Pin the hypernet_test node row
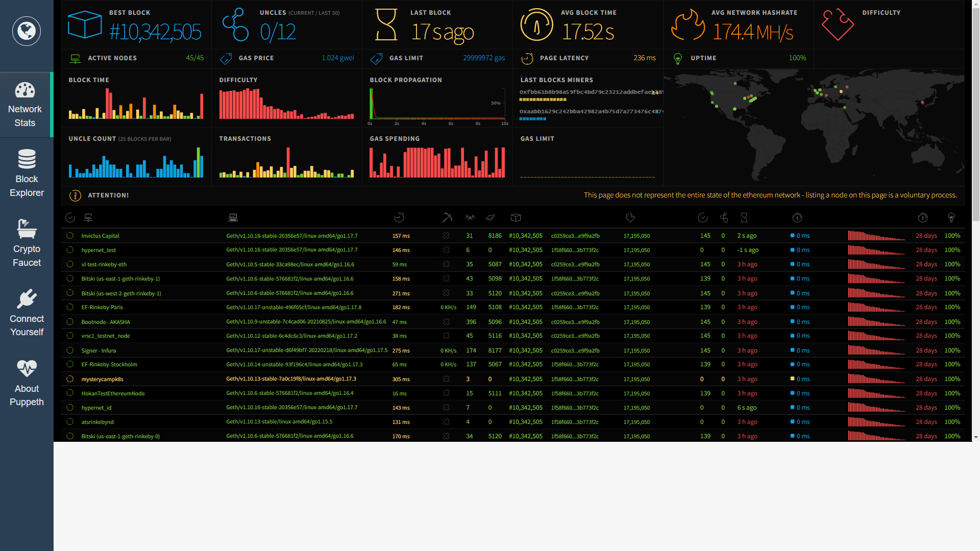Image resolution: width=980 pixels, height=551 pixels. click(70, 250)
